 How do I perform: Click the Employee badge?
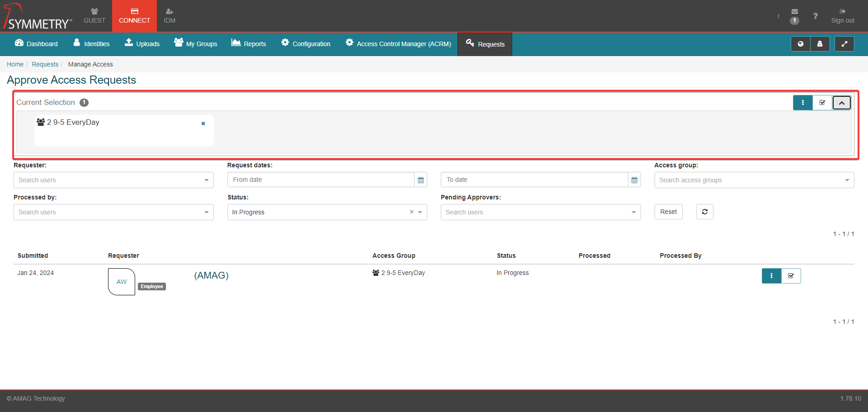pyautogui.click(x=152, y=286)
